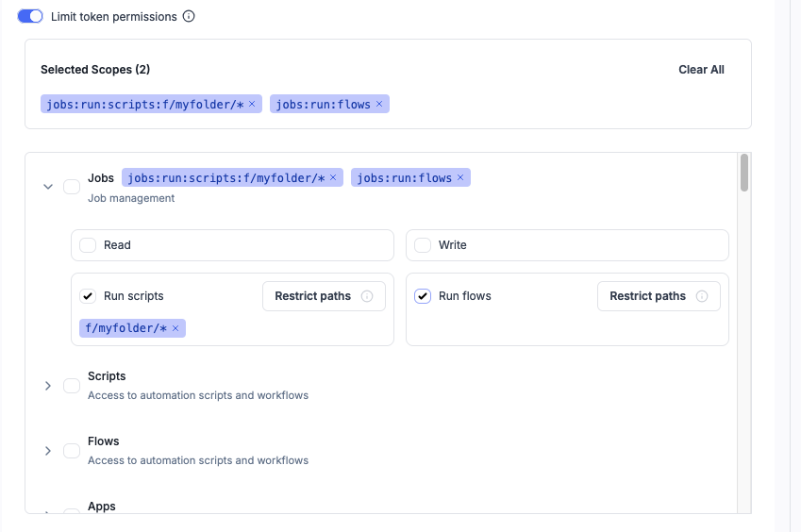Image resolution: width=801 pixels, height=532 pixels.
Task: Remove jobs:run:flows tag in Selected Scopes
Action: click(x=379, y=104)
